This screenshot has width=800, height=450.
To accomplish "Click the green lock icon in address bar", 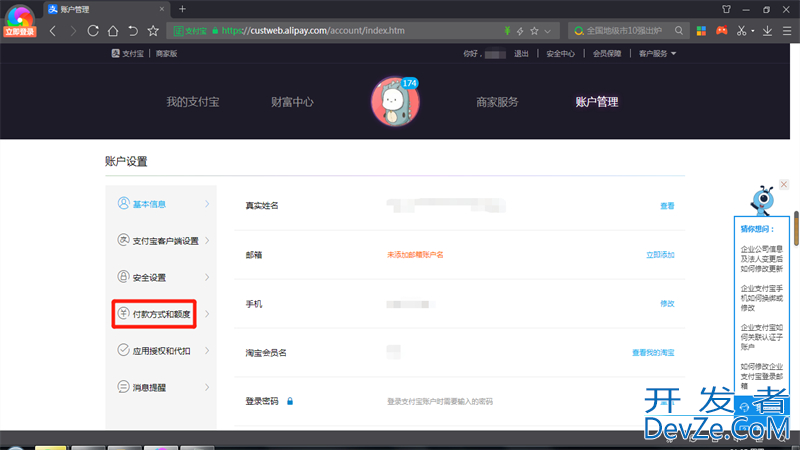I will click(x=215, y=31).
